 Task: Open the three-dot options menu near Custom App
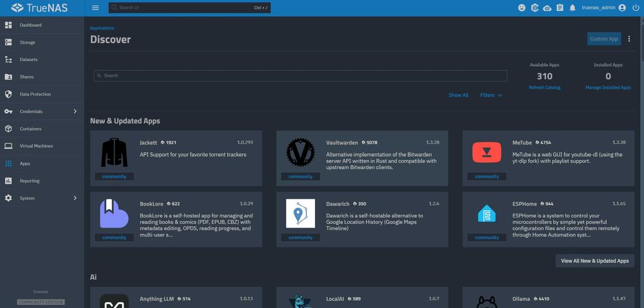(629, 39)
